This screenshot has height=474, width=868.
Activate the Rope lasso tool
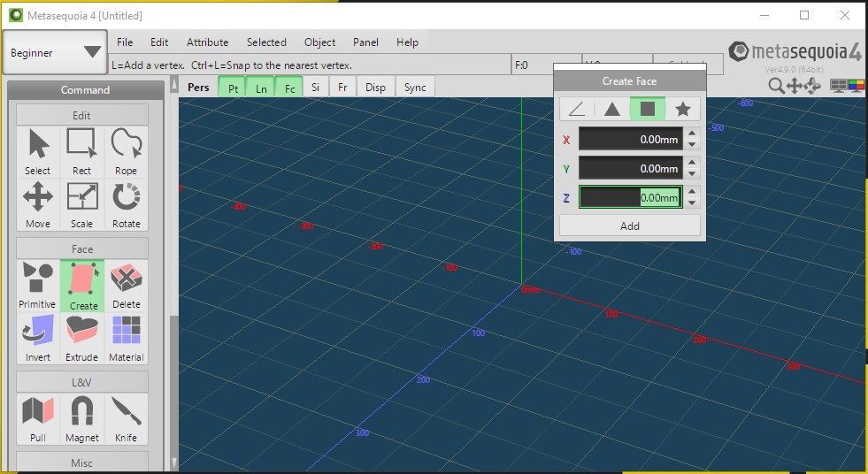[127, 151]
